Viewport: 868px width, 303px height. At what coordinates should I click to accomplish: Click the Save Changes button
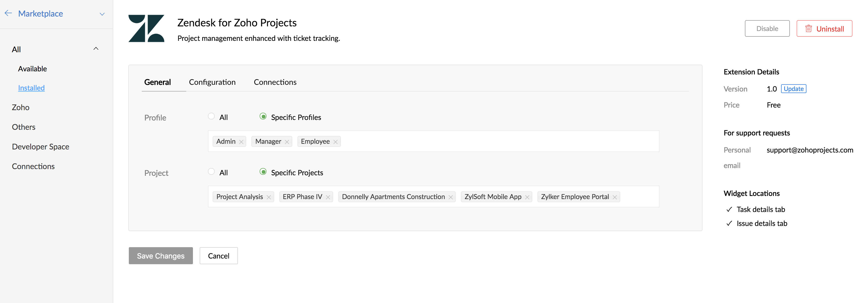pos(161,256)
